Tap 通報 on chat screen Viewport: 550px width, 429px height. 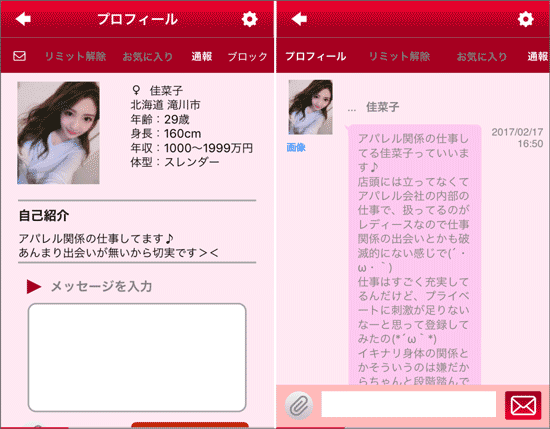pos(538,56)
